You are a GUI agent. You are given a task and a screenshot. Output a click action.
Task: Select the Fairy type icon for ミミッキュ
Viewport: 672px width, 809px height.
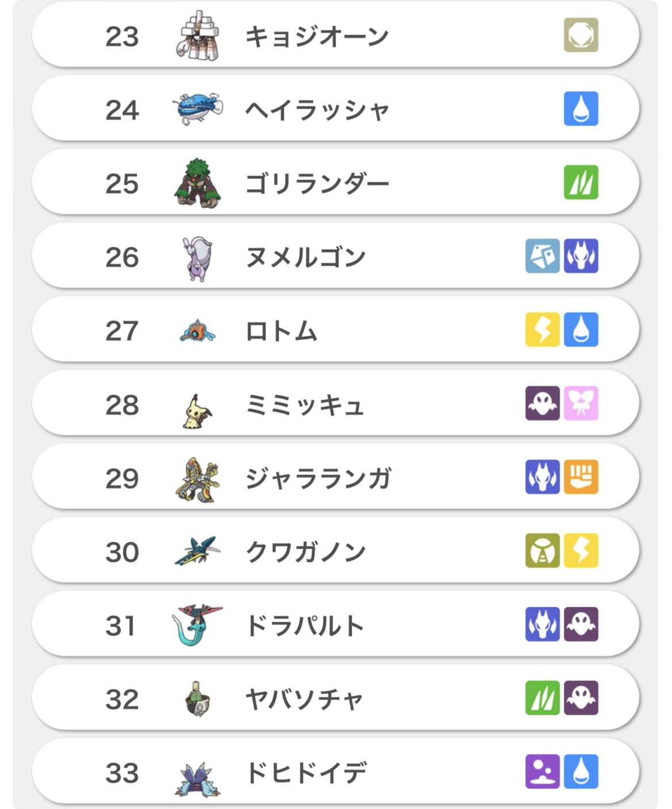581,403
